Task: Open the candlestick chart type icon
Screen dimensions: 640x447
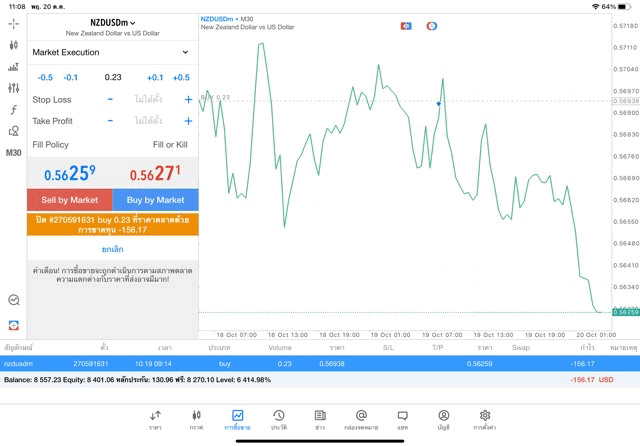Action: [x=13, y=45]
